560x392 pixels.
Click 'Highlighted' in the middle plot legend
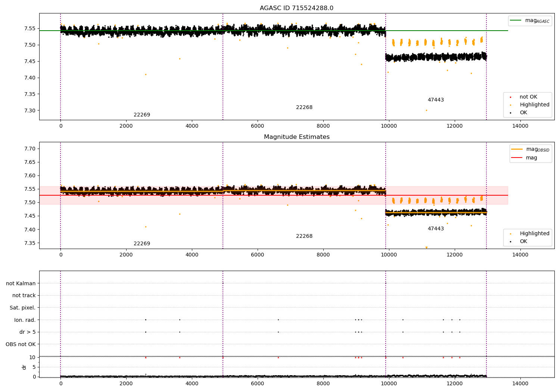click(535, 233)
